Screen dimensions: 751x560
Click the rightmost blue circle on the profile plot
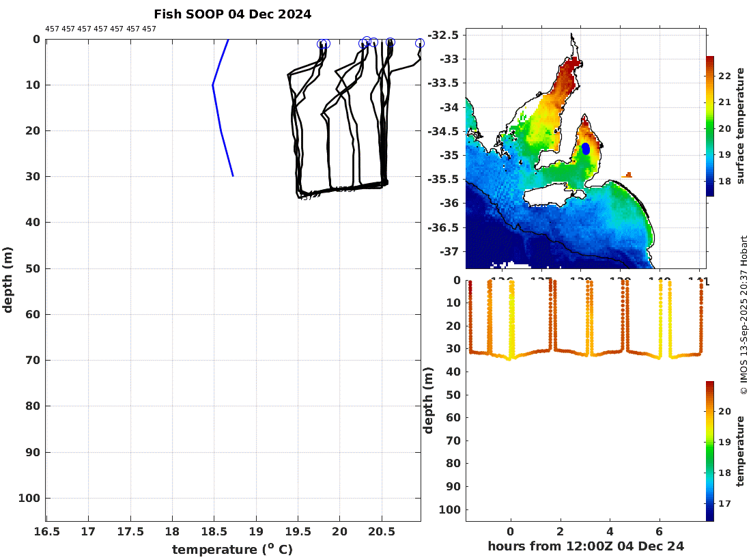tap(420, 43)
